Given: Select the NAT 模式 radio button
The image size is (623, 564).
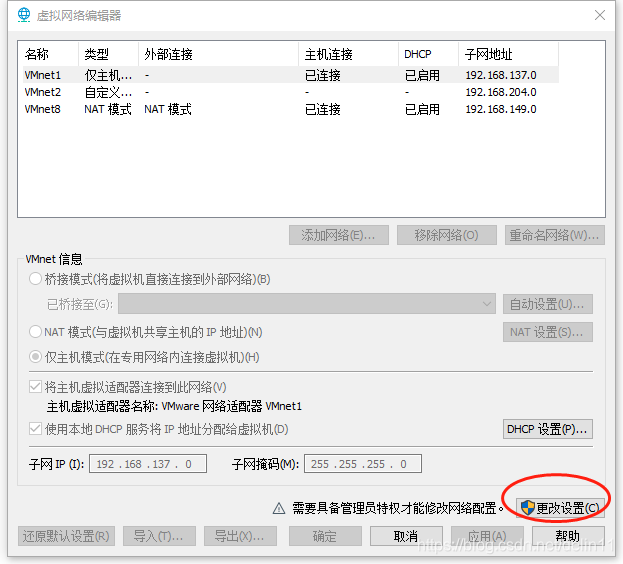Looking at the screenshot, I should pyautogui.click(x=35, y=332).
